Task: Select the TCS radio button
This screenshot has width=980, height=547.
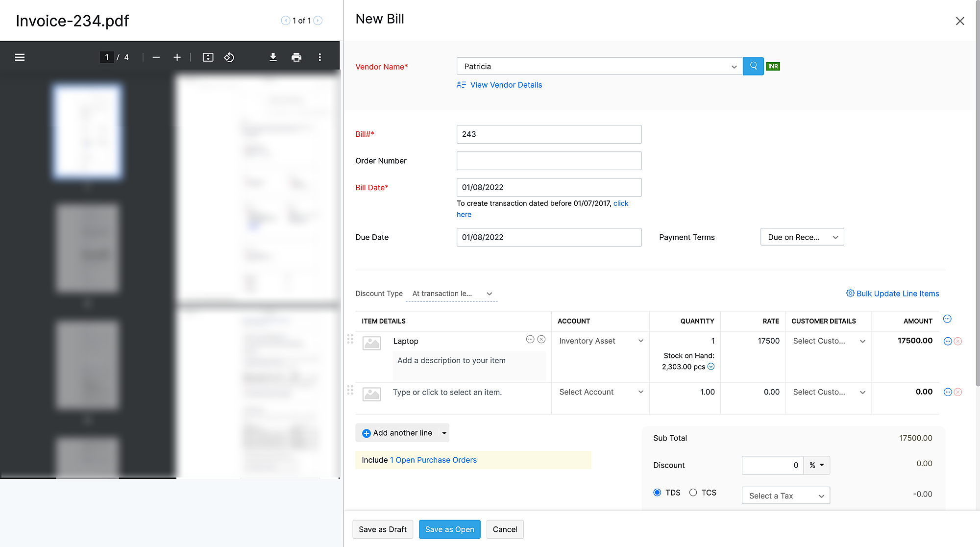Action: pos(693,493)
